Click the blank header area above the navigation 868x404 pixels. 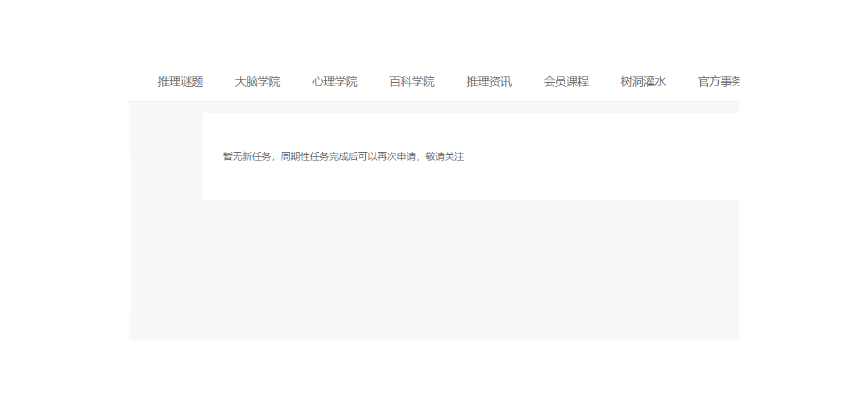(434, 32)
